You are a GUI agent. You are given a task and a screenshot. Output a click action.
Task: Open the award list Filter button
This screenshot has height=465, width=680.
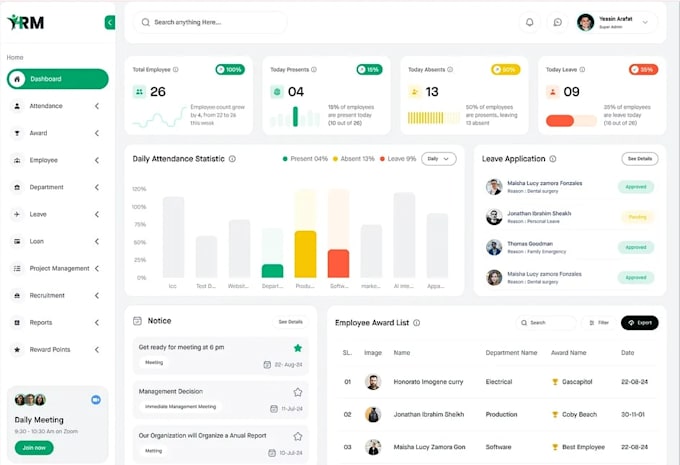point(598,323)
